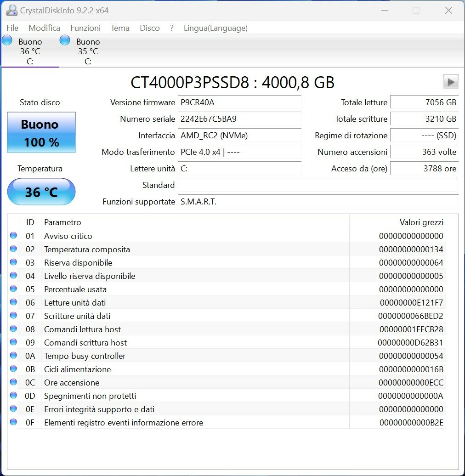Viewport: 465px width, 476px height.
Task: Click status orb for Percentuale usata row
Action: click(13, 289)
